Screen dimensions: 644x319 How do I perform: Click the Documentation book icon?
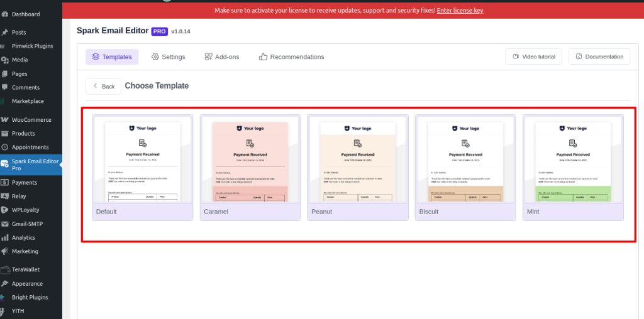(579, 57)
